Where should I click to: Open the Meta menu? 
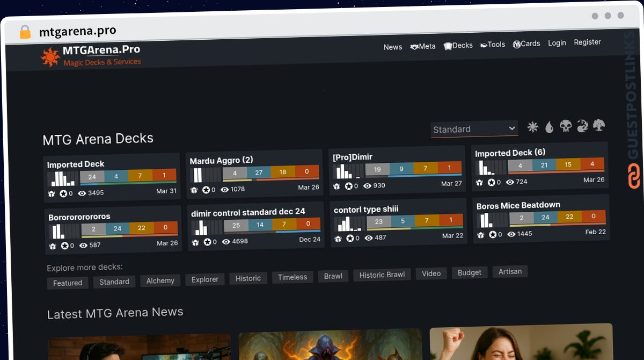tap(423, 47)
